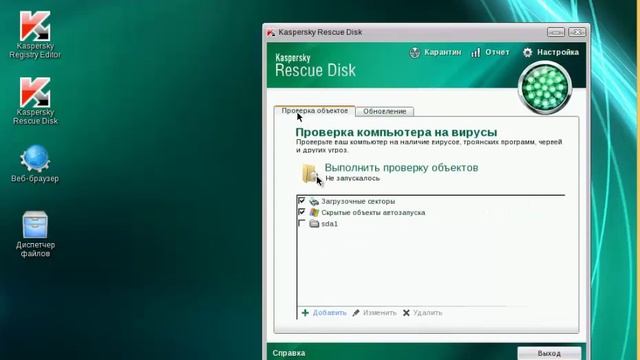
Task: Uncheck Загрузочные секторы checkbox
Action: (302, 201)
